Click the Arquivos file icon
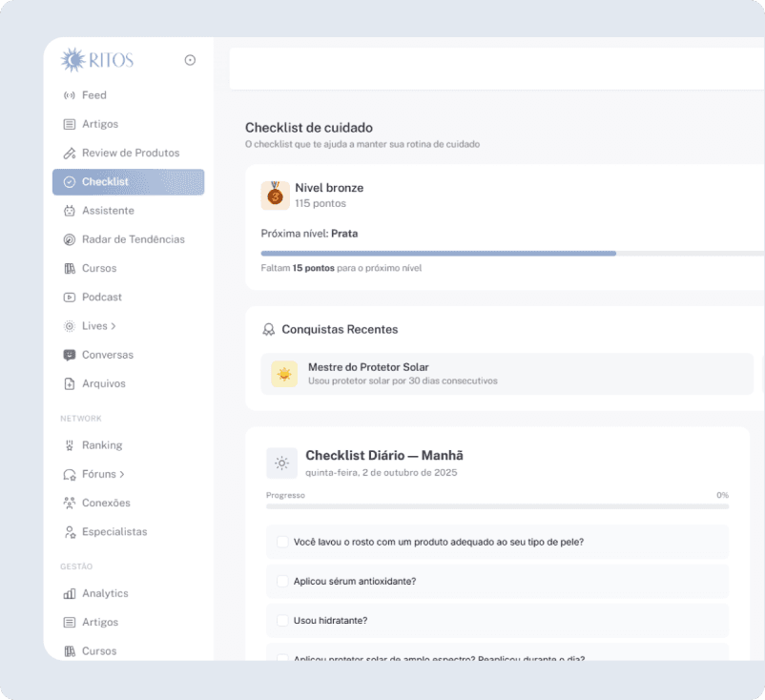Image resolution: width=765 pixels, height=700 pixels. pyautogui.click(x=70, y=383)
